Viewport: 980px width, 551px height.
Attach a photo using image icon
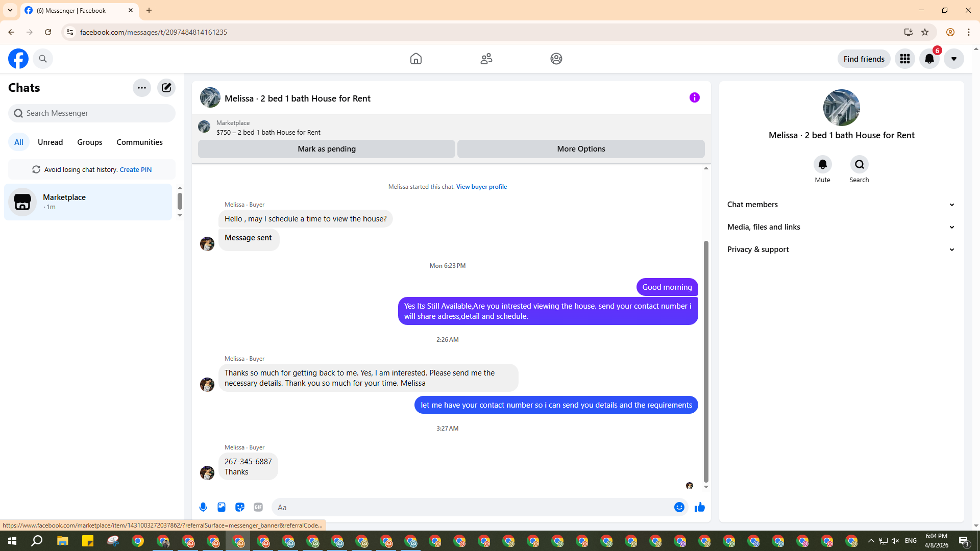222,507
